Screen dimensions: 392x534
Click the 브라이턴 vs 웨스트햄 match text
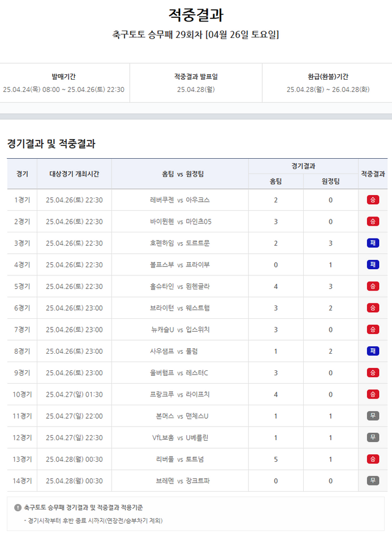tap(179, 308)
